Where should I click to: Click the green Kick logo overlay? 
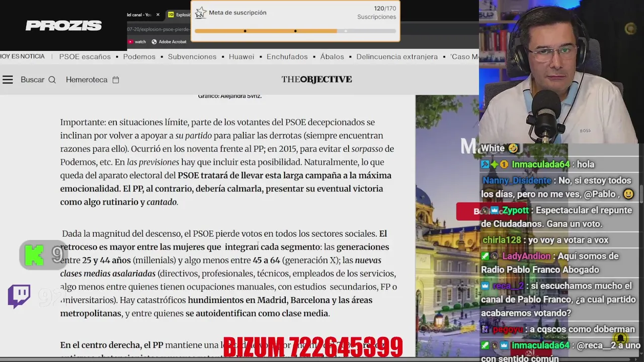pos(34,255)
